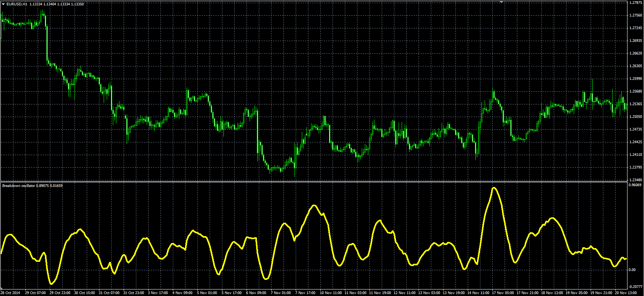Click the 5 Nov 01:00 time label
This screenshot has width=644, height=296.
coord(207,293)
